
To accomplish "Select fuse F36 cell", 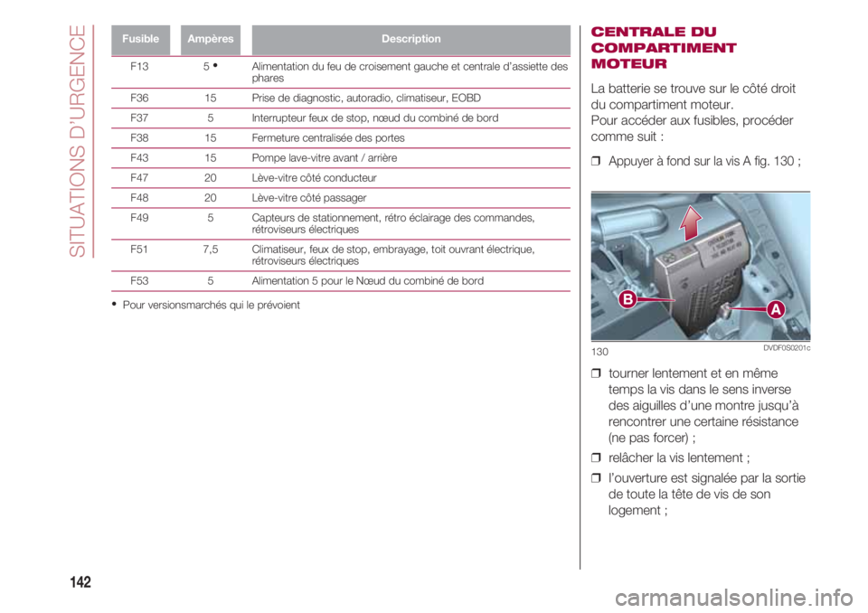I will [139, 98].
